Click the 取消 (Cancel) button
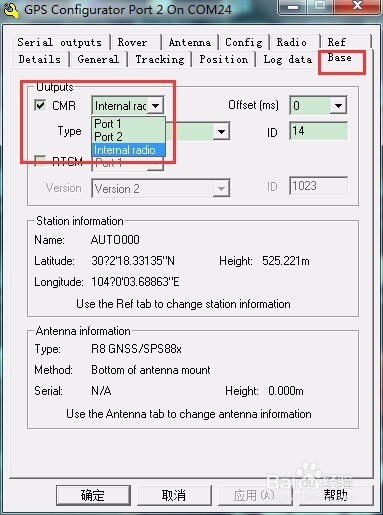 click(x=174, y=495)
